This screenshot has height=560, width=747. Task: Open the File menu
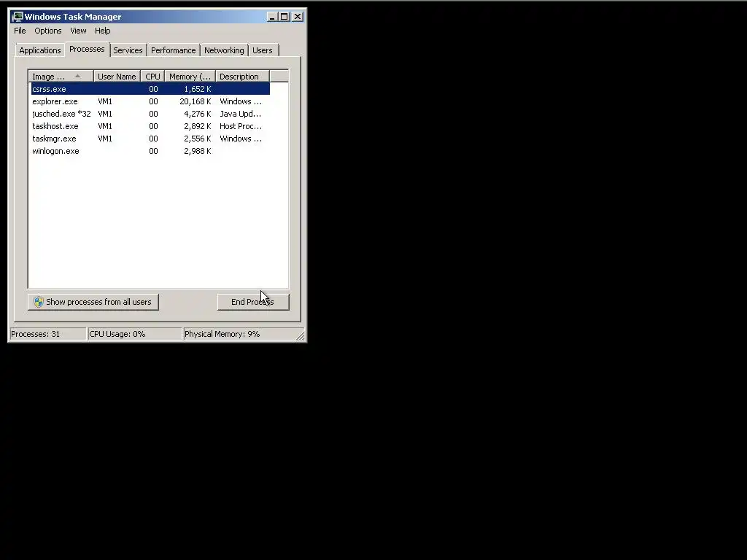[20, 31]
